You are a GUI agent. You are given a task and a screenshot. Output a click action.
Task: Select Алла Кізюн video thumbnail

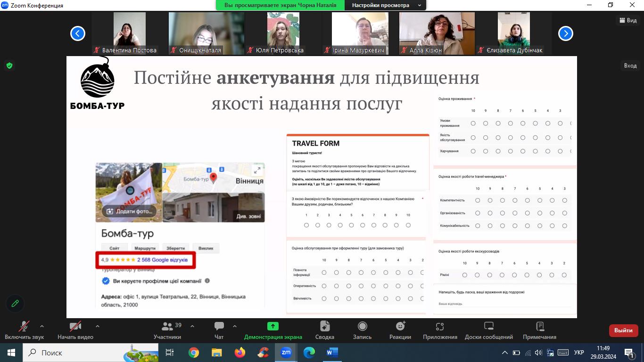click(x=437, y=33)
